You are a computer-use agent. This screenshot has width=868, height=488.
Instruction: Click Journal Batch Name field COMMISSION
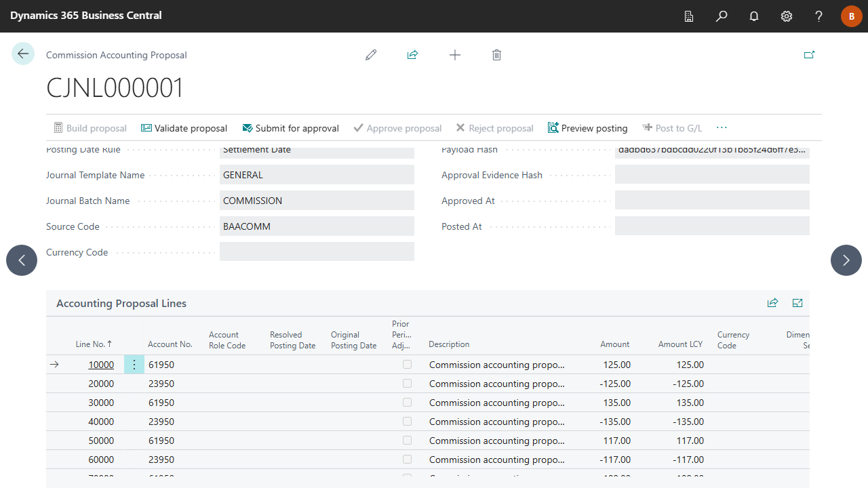[317, 201]
